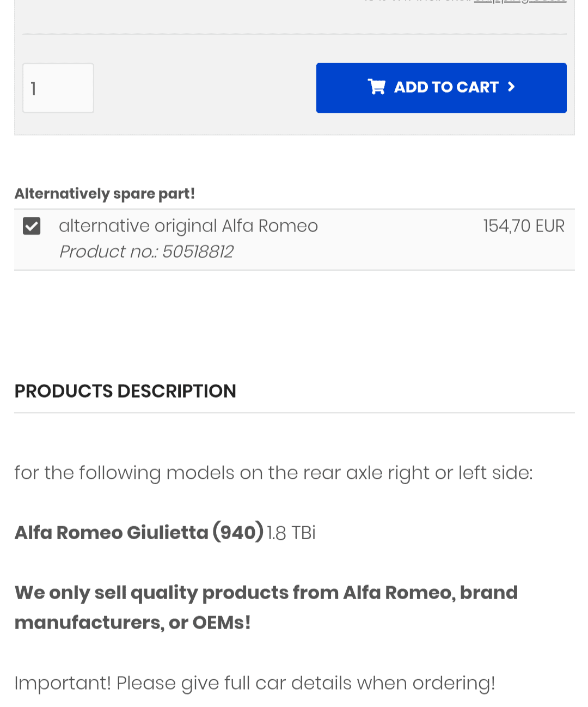Screen dimensions: 588x707
Task: Click Product no.: 50518812 text
Action: click(x=146, y=252)
